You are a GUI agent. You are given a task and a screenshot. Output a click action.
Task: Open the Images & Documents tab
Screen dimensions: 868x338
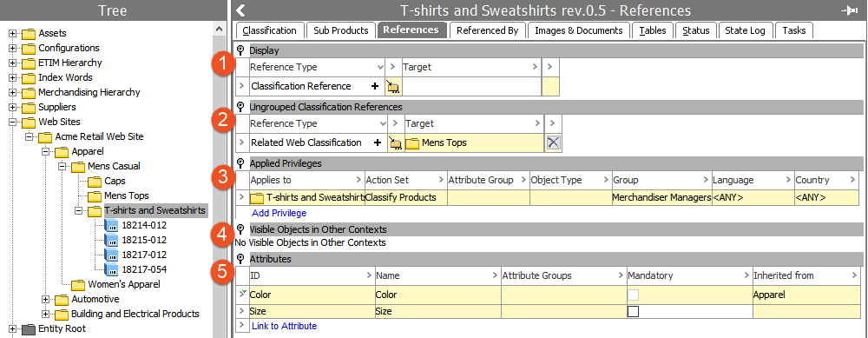coord(578,30)
